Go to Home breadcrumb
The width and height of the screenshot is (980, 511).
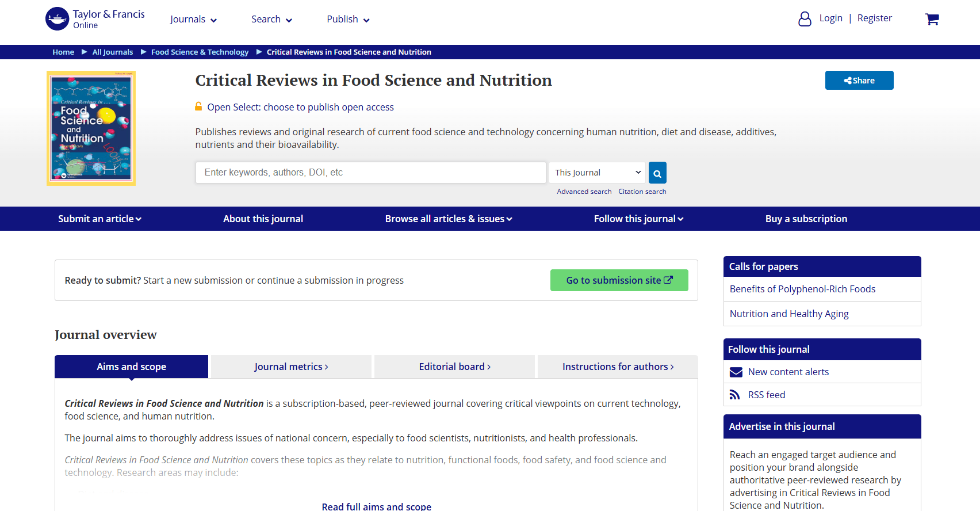coord(63,52)
